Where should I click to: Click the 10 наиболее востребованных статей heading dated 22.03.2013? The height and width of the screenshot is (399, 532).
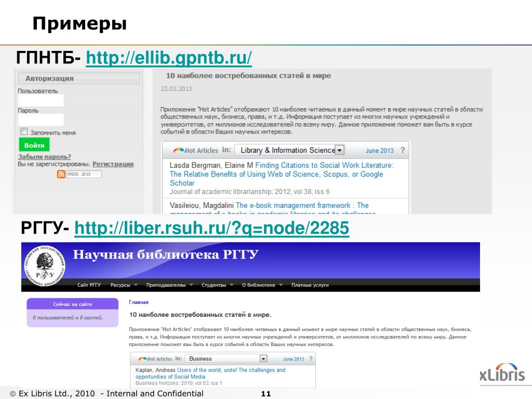(x=248, y=76)
